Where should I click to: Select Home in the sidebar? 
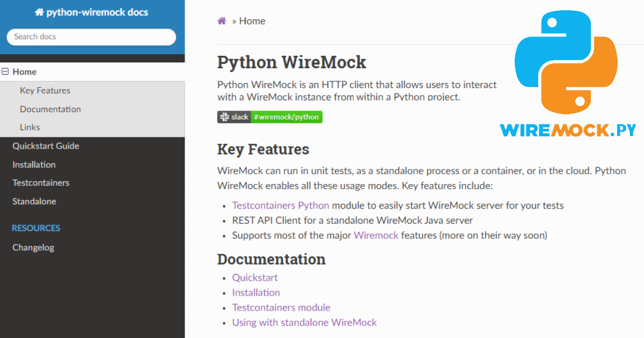point(25,72)
